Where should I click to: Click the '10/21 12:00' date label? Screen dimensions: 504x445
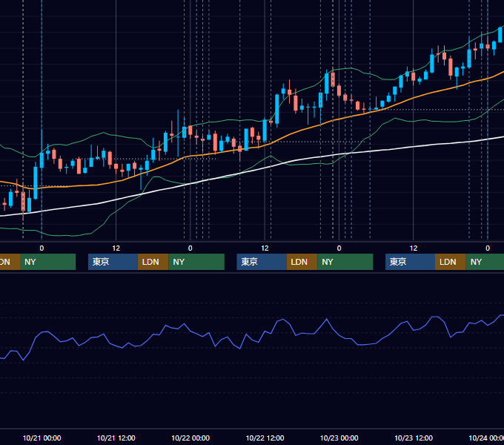coord(116,438)
